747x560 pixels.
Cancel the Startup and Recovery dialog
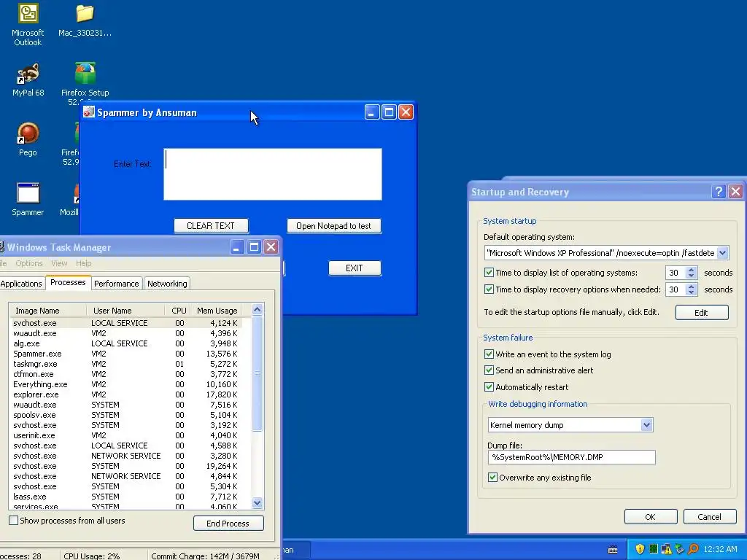click(x=709, y=517)
